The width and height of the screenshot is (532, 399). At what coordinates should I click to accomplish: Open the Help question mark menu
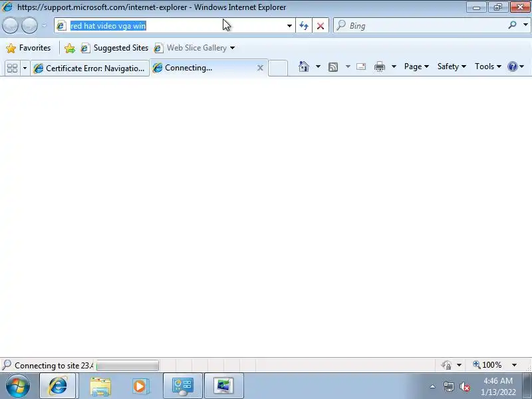coord(516,66)
